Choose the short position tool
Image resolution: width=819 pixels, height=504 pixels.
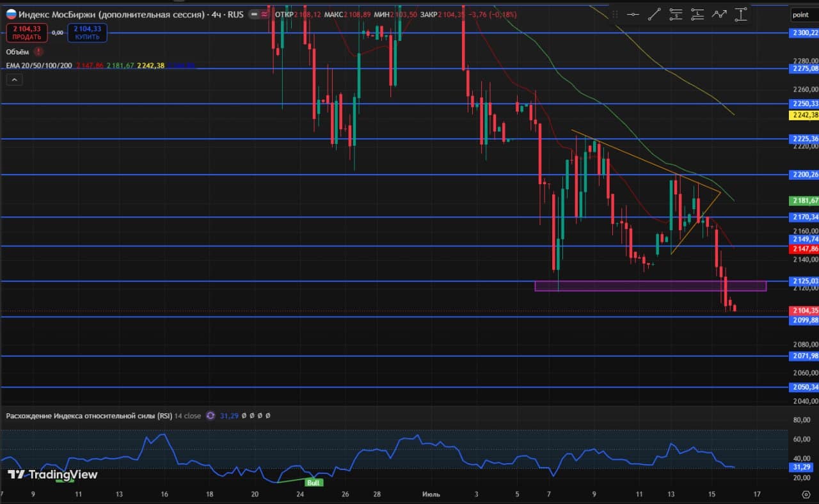pyautogui.click(x=676, y=14)
